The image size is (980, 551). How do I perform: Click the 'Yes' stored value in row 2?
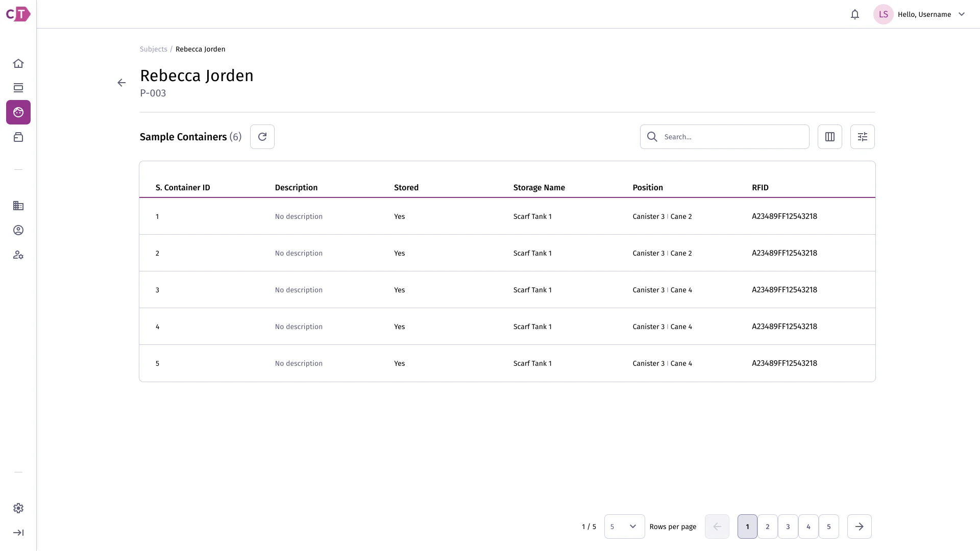(x=399, y=253)
